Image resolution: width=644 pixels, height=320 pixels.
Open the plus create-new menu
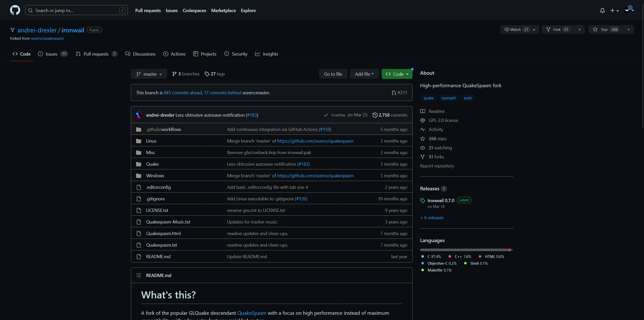pos(614,11)
